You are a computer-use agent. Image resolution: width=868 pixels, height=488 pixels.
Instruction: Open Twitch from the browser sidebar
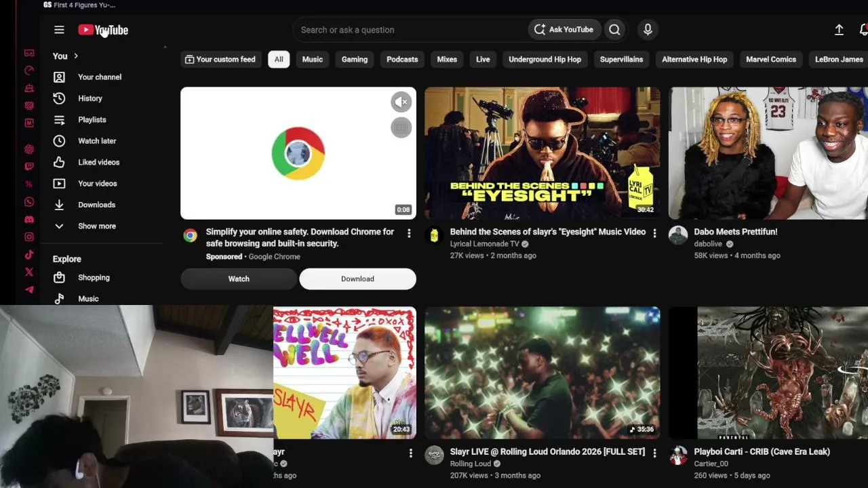[x=29, y=167]
